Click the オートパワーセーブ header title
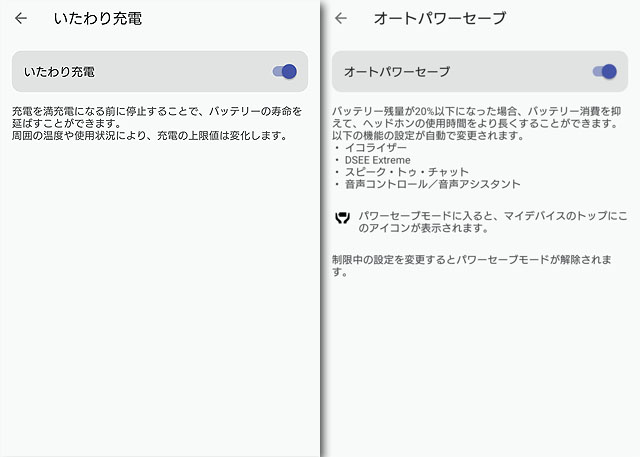The width and height of the screenshot is (640, 457). pyautogui.click(x=439, y=18)
